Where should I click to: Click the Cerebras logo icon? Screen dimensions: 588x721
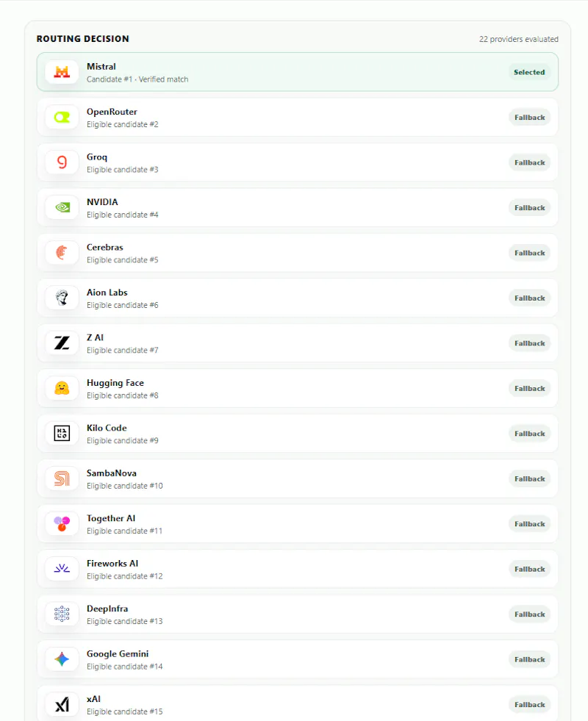tap(62, 253)
